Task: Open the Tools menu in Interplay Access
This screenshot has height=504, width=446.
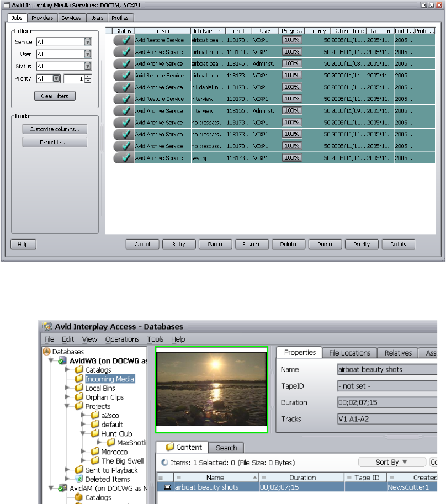Action: [x=155, y=339]
